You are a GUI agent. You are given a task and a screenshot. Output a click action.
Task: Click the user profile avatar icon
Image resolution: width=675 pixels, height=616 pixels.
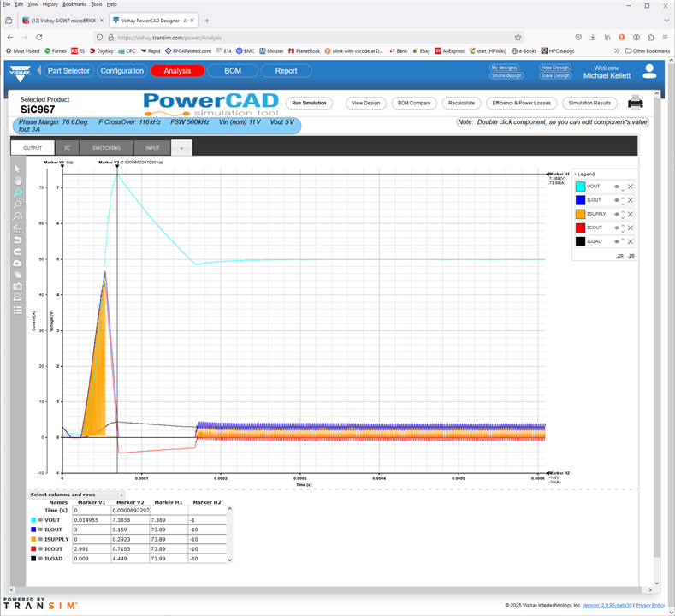click(649, 72)
